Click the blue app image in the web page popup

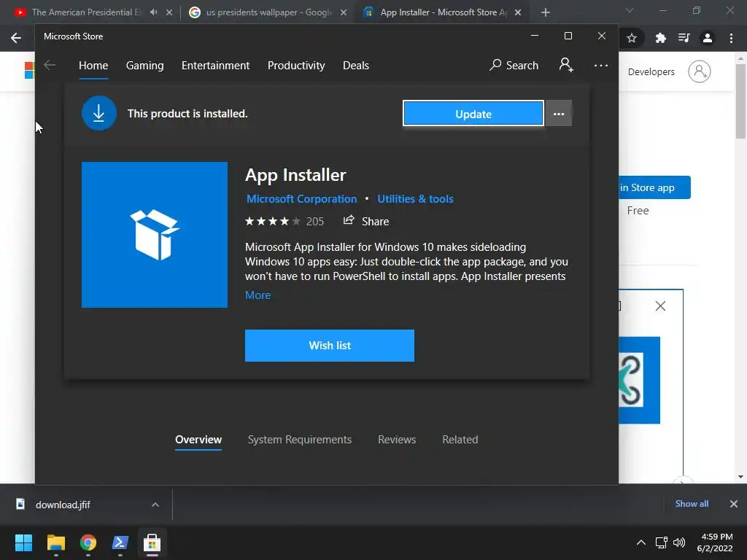[x=639, y=380]
